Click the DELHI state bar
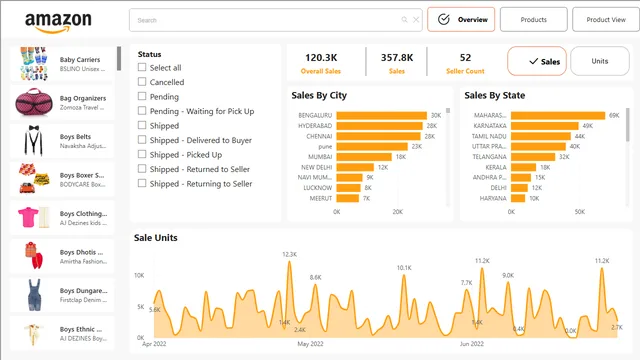Viewport: 640px width, 360px height. click(x=519, y=188)
